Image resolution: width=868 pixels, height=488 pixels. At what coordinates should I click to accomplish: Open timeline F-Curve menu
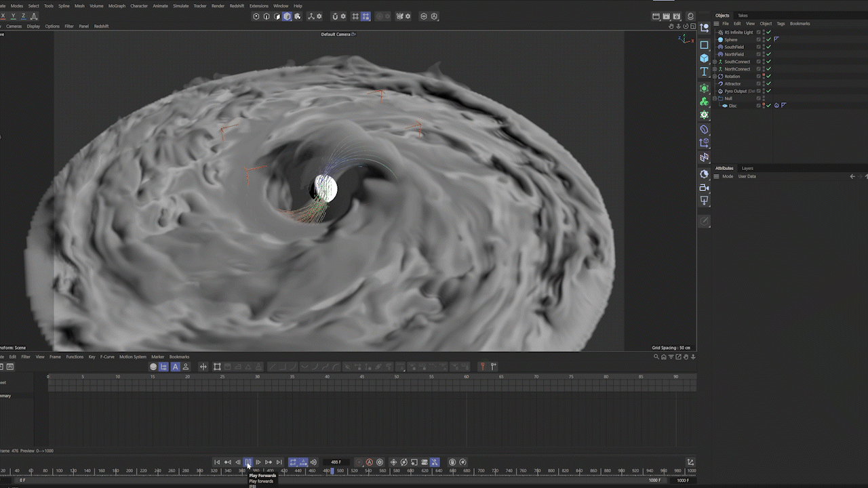(x=107, y=357)
